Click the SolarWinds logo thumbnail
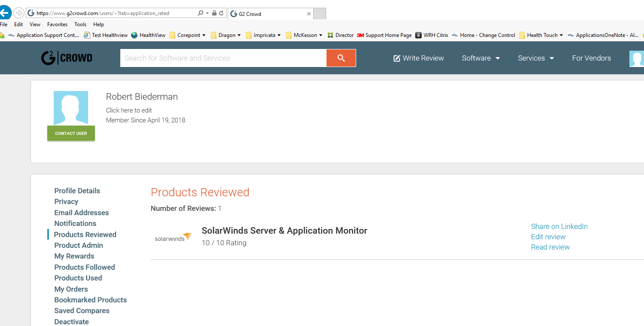Screen dimensions: 644x326 [x=173, y=237]
